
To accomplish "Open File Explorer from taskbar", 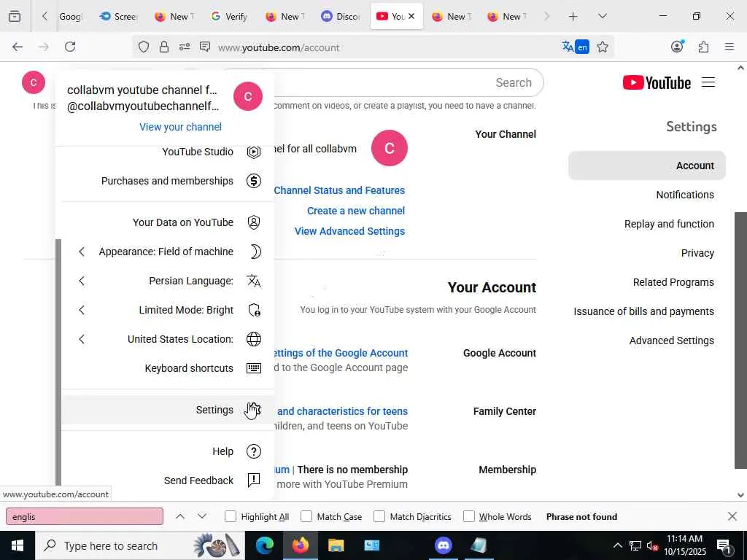I will 336,545.
